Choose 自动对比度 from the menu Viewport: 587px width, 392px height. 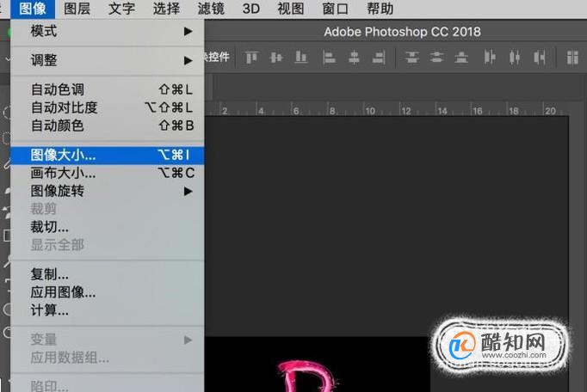107,107
